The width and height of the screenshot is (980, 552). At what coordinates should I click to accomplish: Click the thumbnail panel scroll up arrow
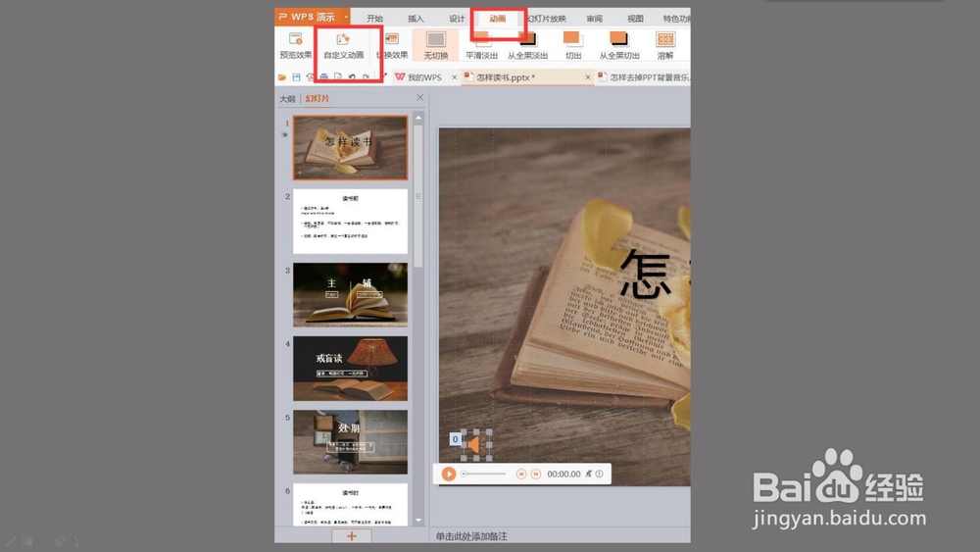tap(418, 118)
